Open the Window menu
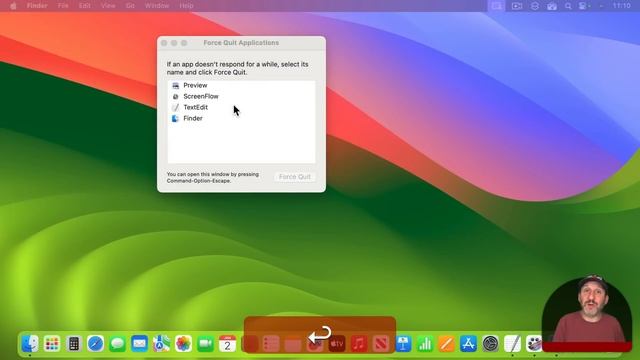The image size is (640, 360). click(157, 6)
